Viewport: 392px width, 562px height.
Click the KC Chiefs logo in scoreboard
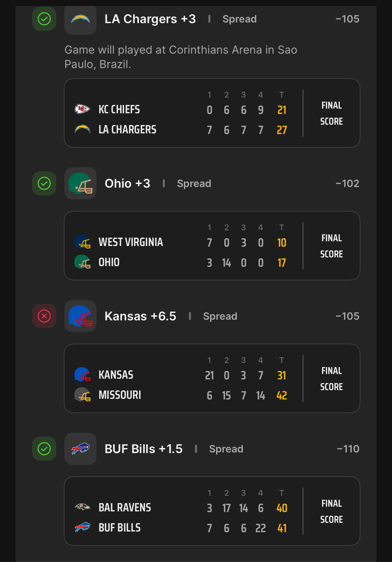pyautogui.click(x=82, y=109)
